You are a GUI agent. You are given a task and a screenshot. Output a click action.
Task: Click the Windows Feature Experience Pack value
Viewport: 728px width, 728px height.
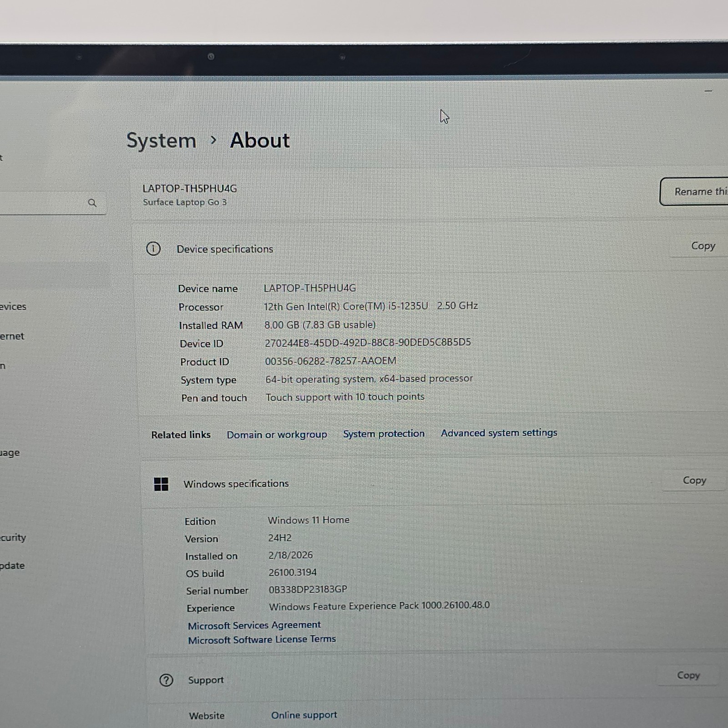pos(379,606)
